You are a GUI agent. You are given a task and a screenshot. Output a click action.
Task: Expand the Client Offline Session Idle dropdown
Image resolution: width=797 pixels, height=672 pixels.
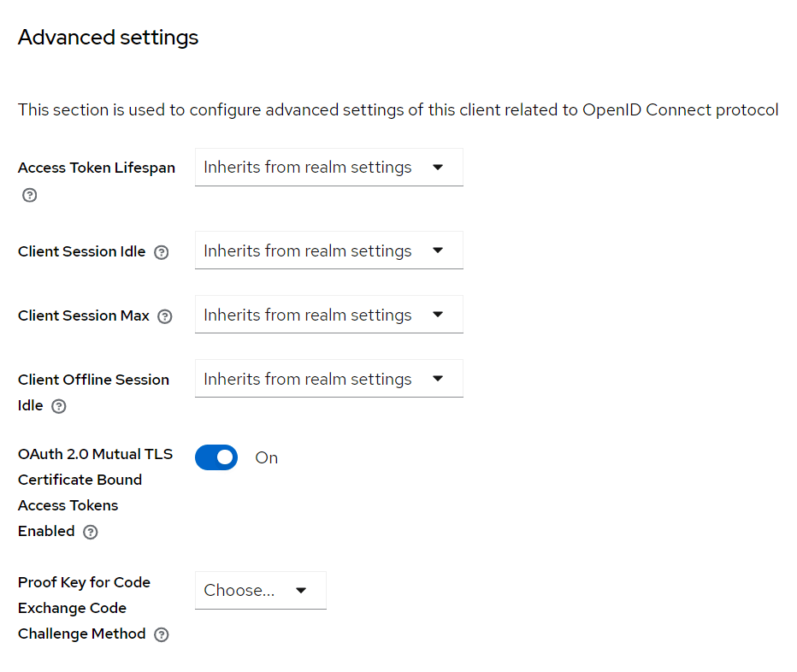pyautogui.click(x=328, y=379)
